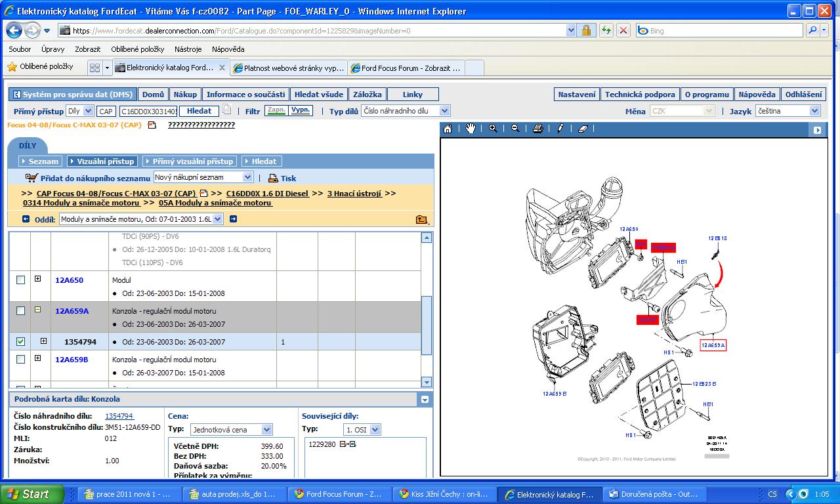
Task: Open the Typ dílů dropdown
Action: (444, 111)
